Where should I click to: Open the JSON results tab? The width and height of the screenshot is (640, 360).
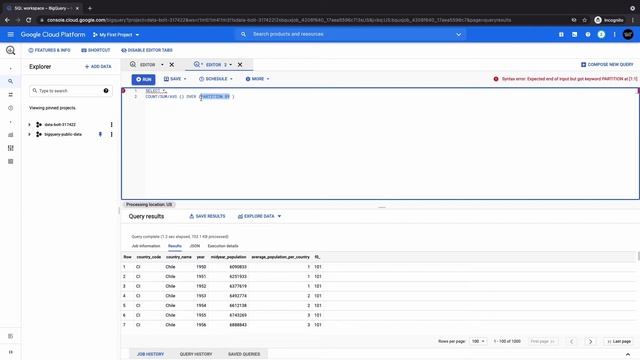[195, 246]
